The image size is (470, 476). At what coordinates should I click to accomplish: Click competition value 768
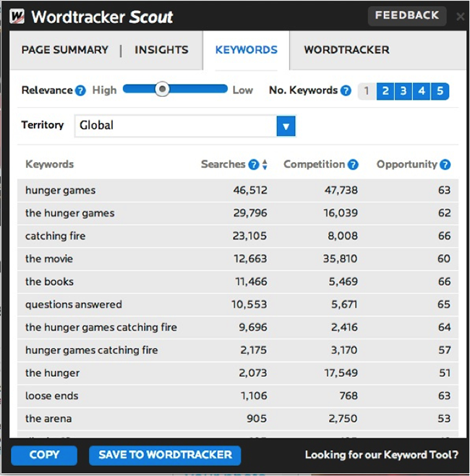[x=349, y=396]
